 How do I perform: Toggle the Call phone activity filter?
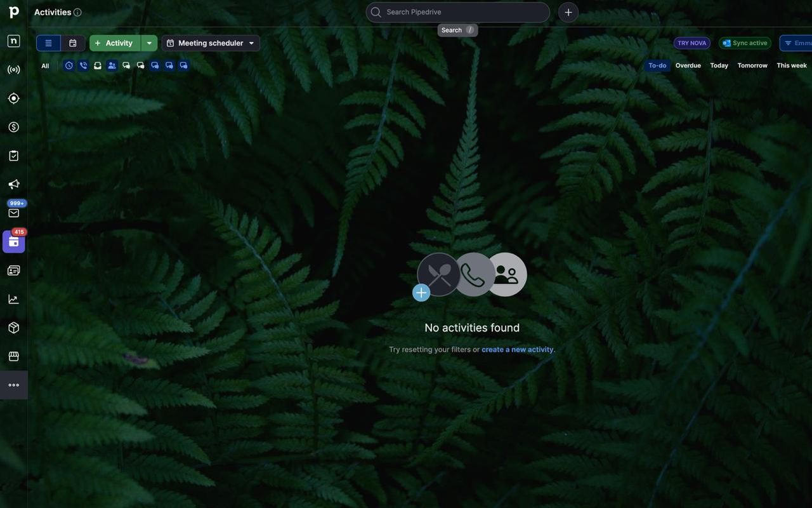coord(83,65)
